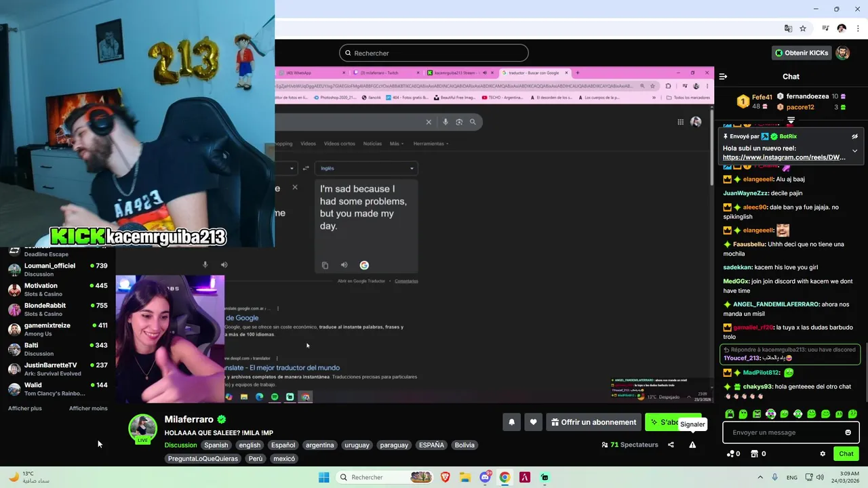The width and height of the screenshot is (868, 488).
Task: Click the green S'abonner button
Action: tap(665, 422)
